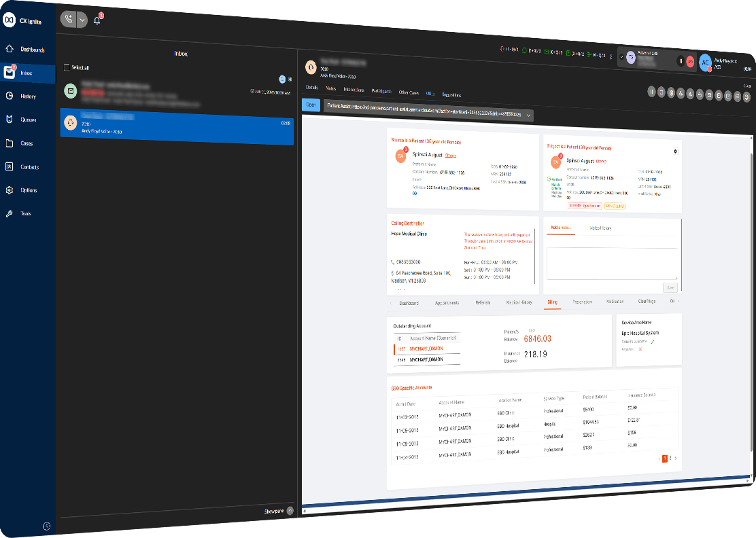756x538 pixels.
Task: Select account 1057 MYCHART,DAMON
Action: (427, 348)
